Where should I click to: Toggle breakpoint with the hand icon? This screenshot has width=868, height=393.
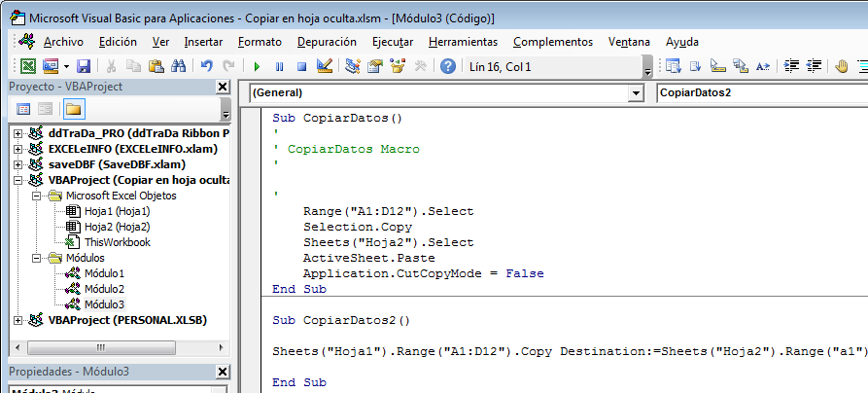click(842, 66)
